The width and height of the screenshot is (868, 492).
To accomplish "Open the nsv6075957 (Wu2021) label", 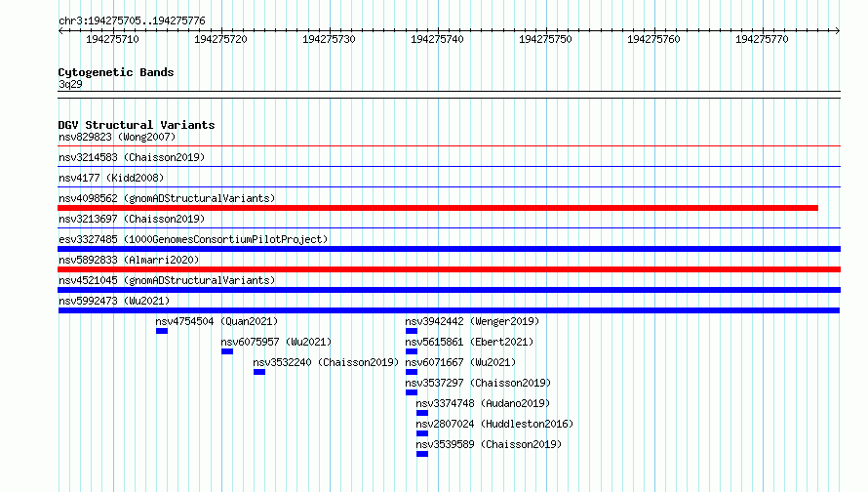I will point(276,342).
